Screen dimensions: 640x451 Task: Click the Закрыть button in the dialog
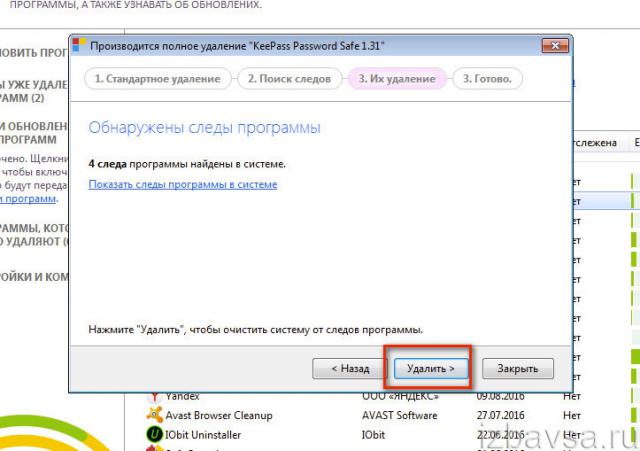click(x=518, y=368)
